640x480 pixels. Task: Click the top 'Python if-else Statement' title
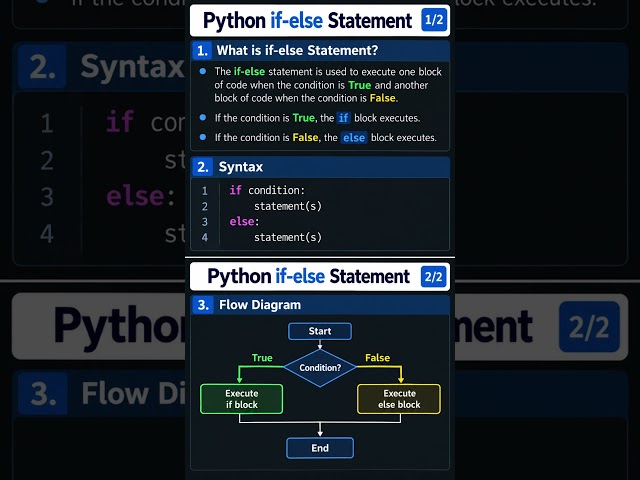pos(307,20)
